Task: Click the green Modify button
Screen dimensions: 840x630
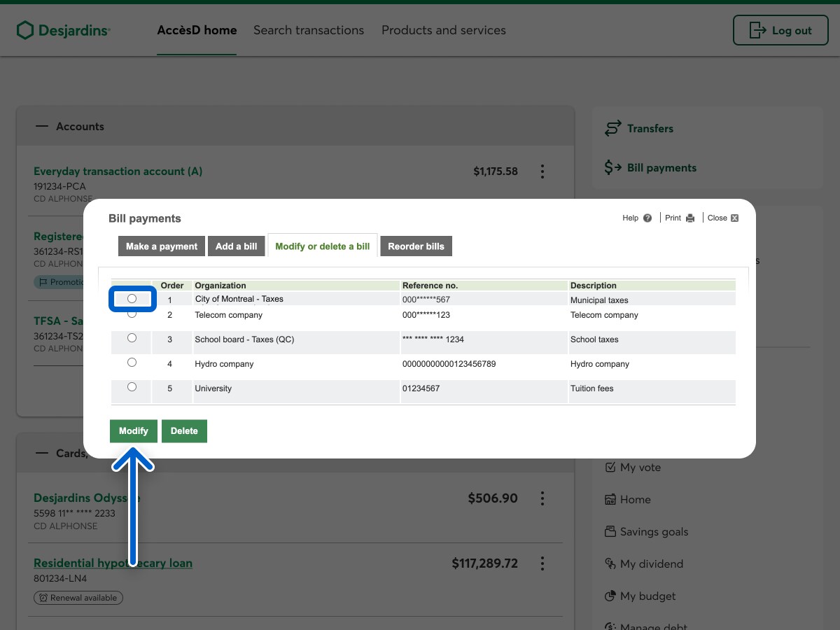Action: coord(133,431)
